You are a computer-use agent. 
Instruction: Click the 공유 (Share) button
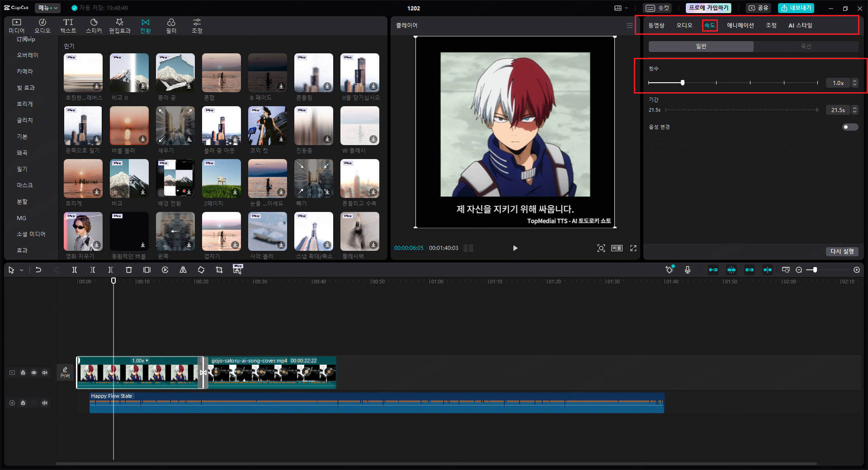click(759, 8)
